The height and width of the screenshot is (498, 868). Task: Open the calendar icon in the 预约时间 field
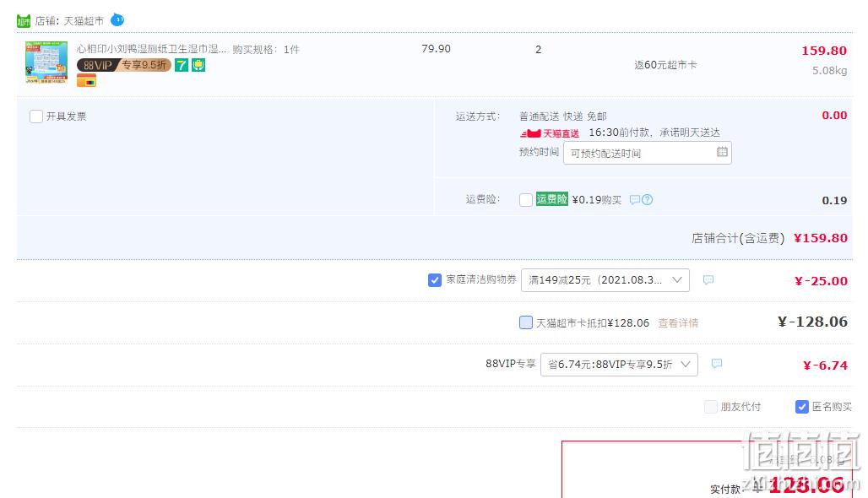[722, 152]
